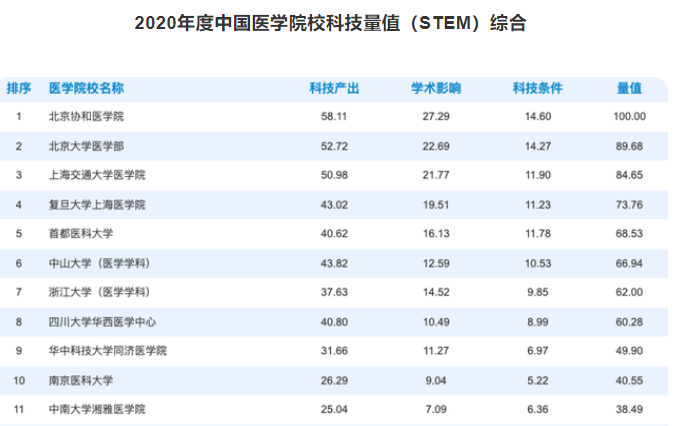
Task: Select the 6.36 value cell
Action: 537,409
